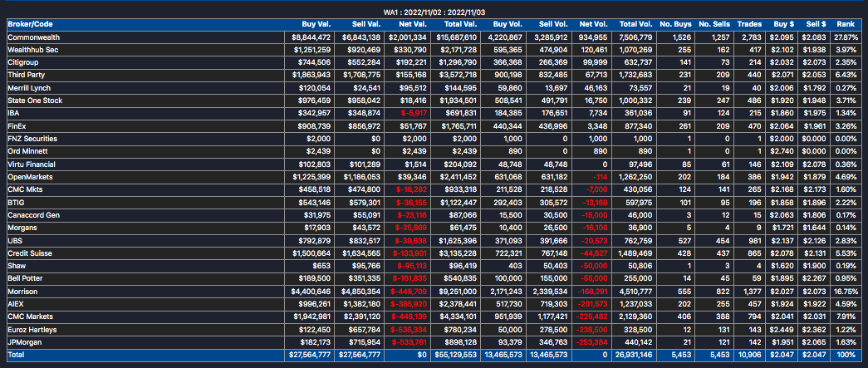Click JPMorgan net volume -253,384
This screenshot has width=868, height=368.
(x=592, y=342)
